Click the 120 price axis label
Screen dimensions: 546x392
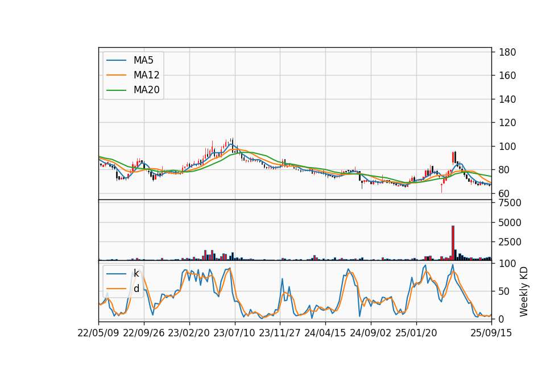(x=507, y=123)
